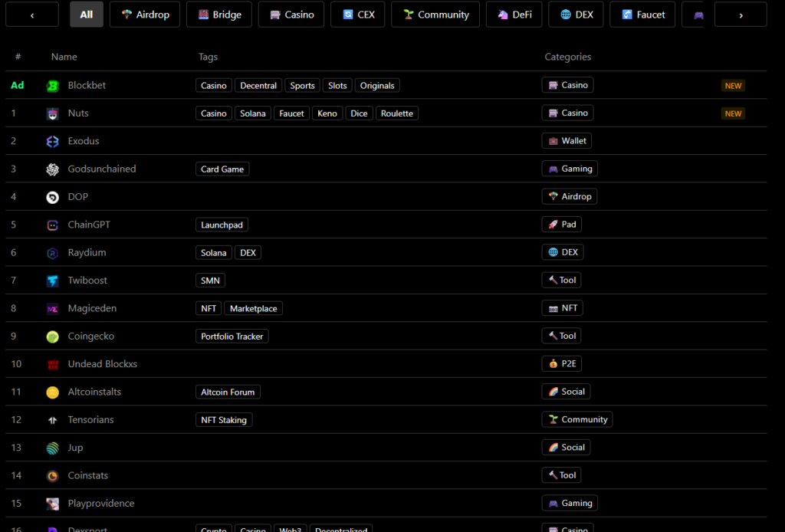
Task: Click the Coingecko green logo icon
Action: [52, 336]
